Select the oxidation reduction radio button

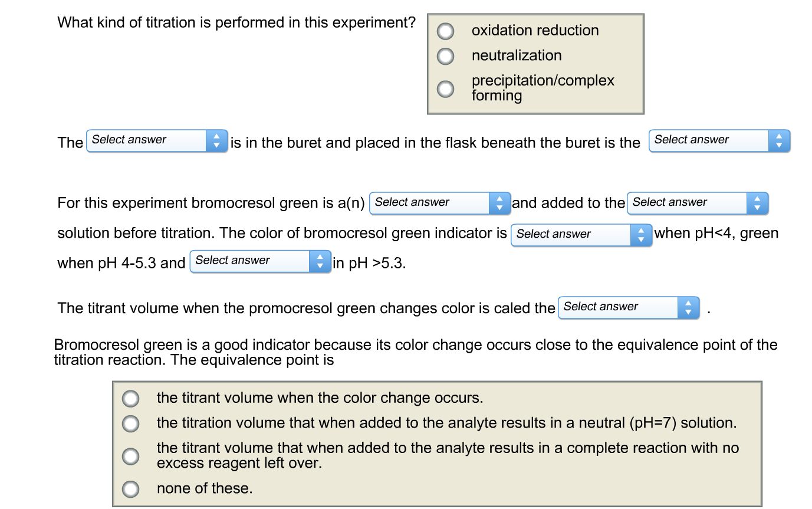445,31
